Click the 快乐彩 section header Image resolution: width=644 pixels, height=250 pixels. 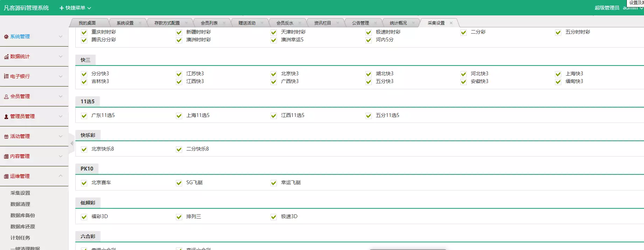(88, 135)
